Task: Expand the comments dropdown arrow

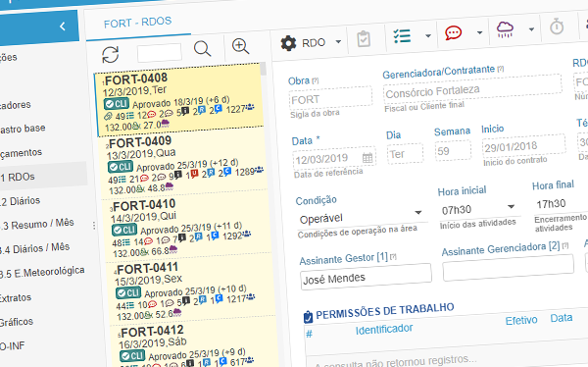Action: pyautogui.click(x=479, y=32)
